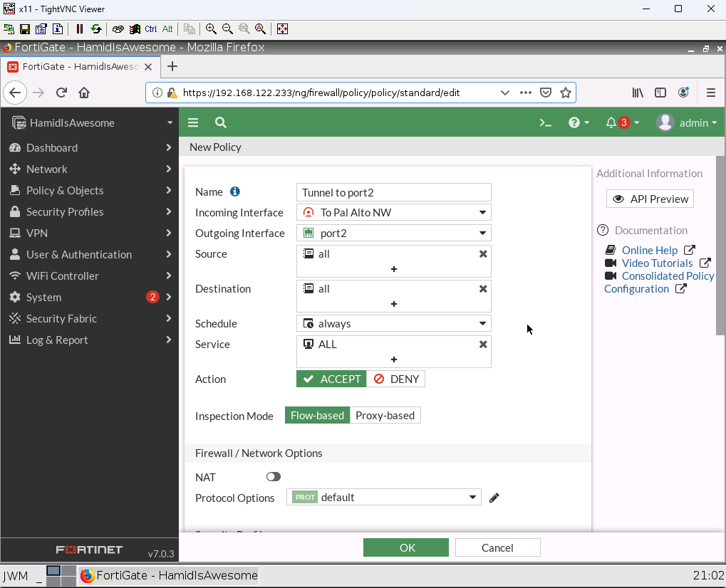
Task: Click the OK button
Action: [x=406, y=547]
